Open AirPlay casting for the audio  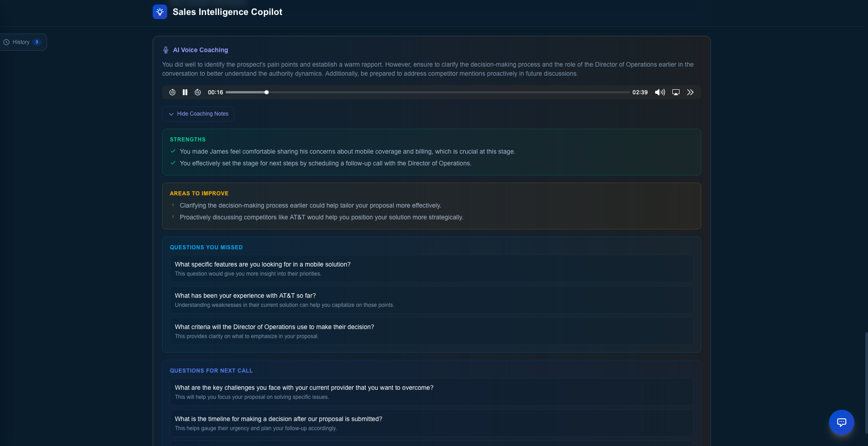point(676,92)
